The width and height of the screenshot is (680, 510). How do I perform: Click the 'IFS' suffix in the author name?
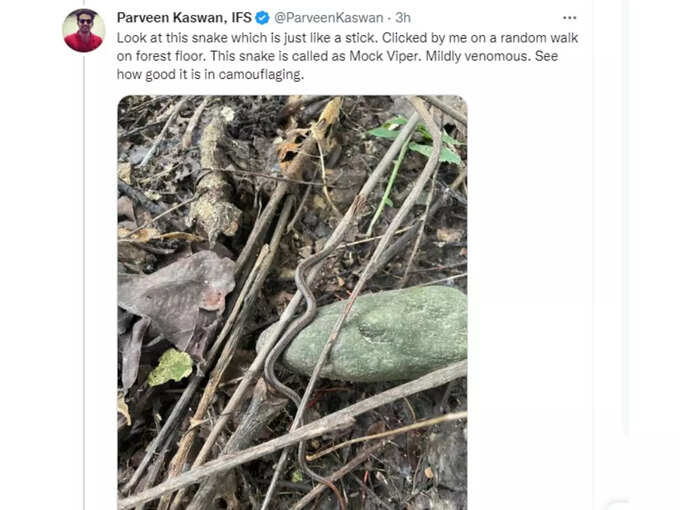point(241,18)
